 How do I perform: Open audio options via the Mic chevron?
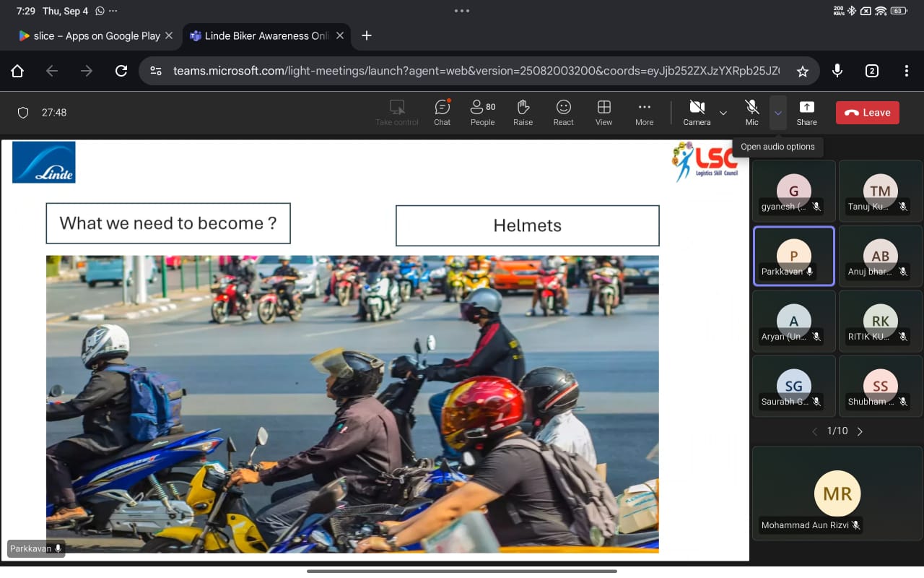(x=777, y=112)
